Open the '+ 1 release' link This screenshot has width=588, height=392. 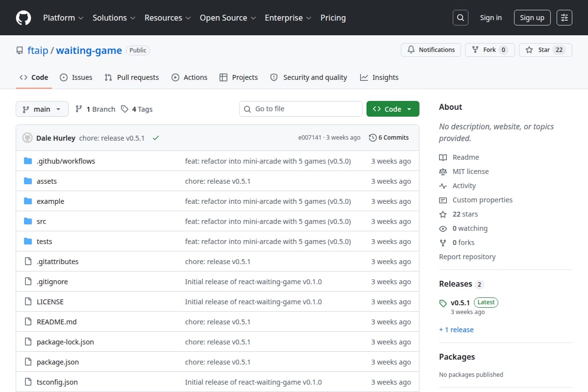pyautogui.click(x=456, y=330)
